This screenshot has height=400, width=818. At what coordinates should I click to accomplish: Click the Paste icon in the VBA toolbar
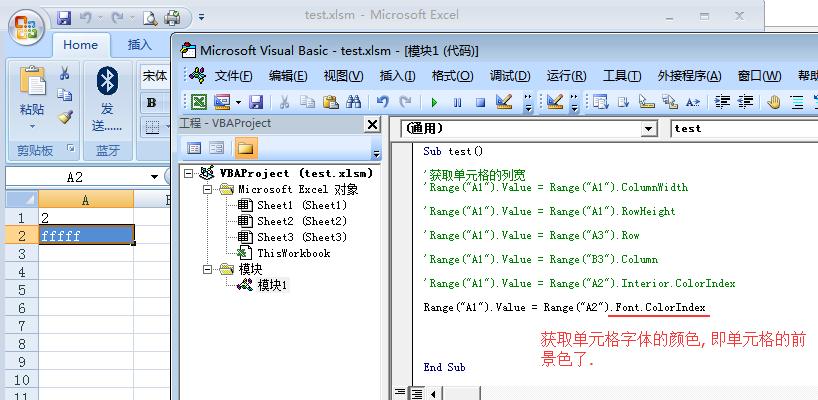pyautogui.click(x=330, y=102)
